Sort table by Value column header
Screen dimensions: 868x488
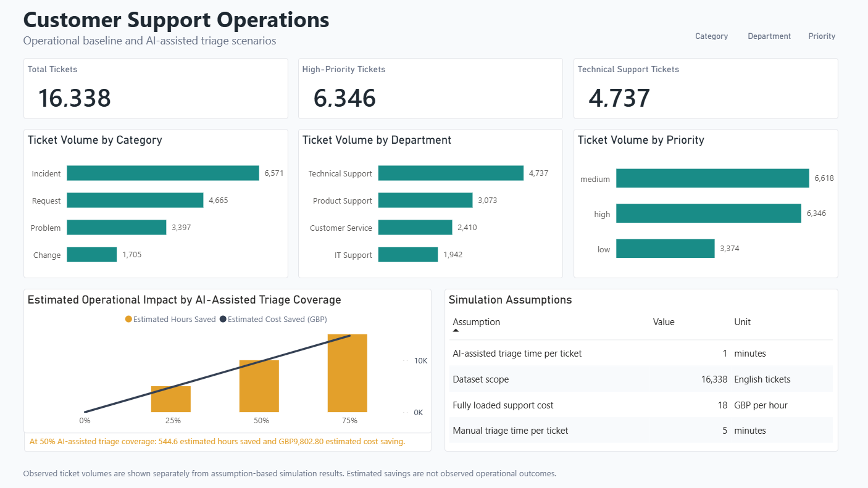(x=664, y=322)
